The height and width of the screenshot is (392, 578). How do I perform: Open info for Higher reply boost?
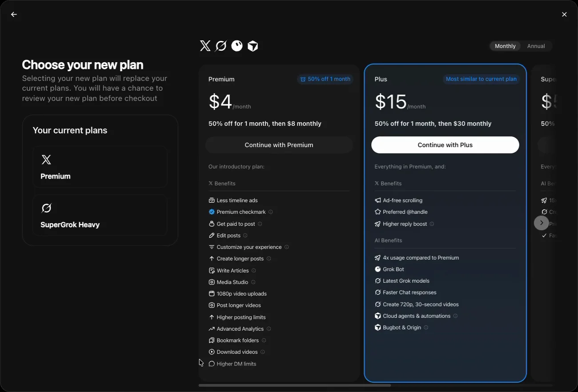click(x=432, y=224)
